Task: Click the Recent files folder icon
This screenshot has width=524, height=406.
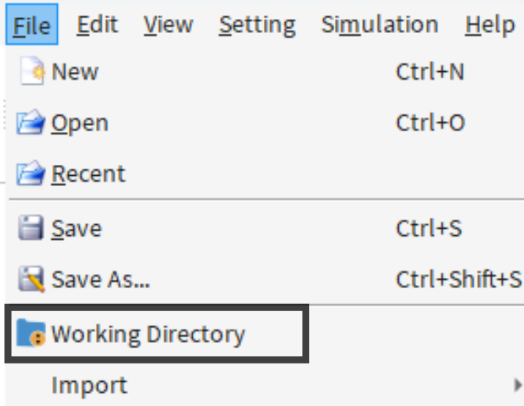Action: (30, 173)
